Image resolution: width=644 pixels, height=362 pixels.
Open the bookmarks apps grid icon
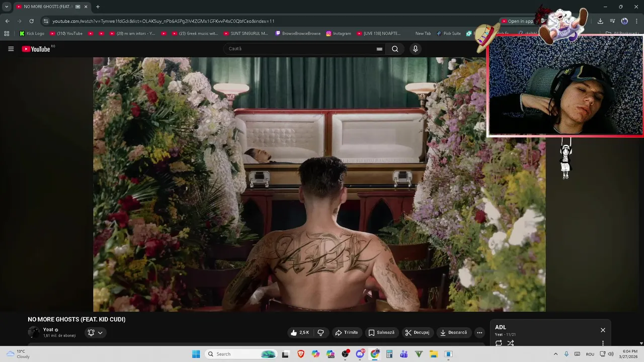tap(7, 34)
